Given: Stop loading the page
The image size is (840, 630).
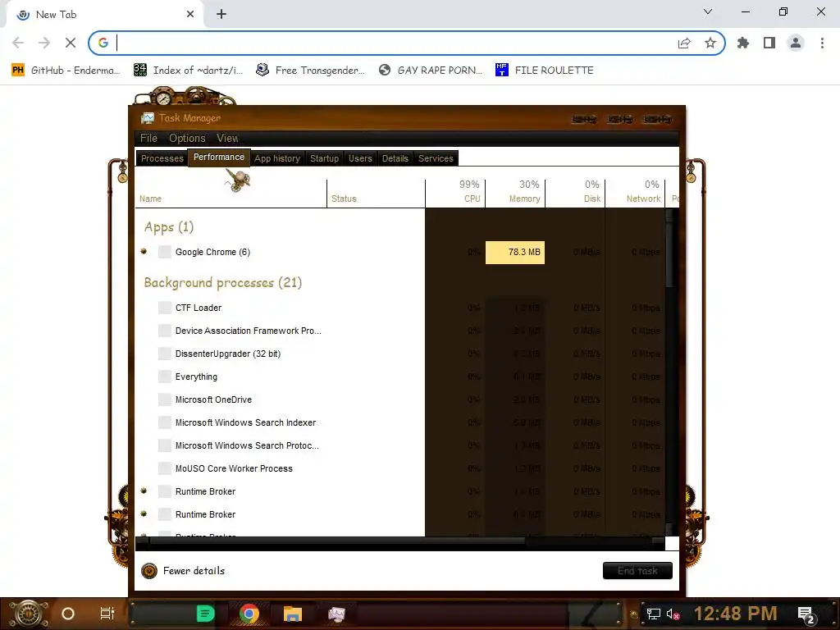Looking at the screenshot, I should pyautogui.click(x=71, y=43).
